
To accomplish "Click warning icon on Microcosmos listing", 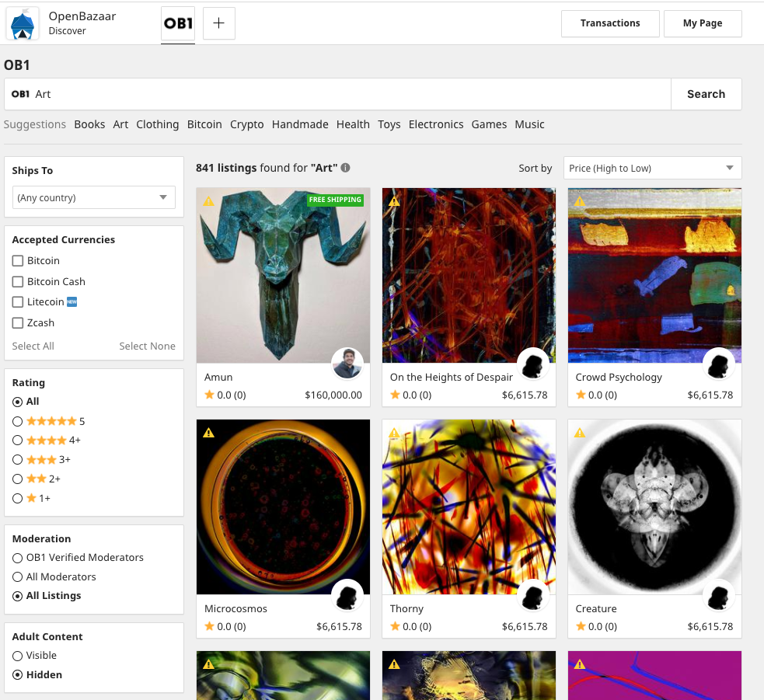I will (208, 433).
